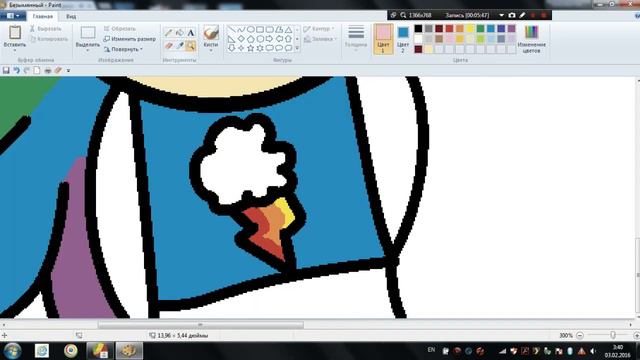
Task: Click the EN language indicator
Action: (x=431, y=350)
